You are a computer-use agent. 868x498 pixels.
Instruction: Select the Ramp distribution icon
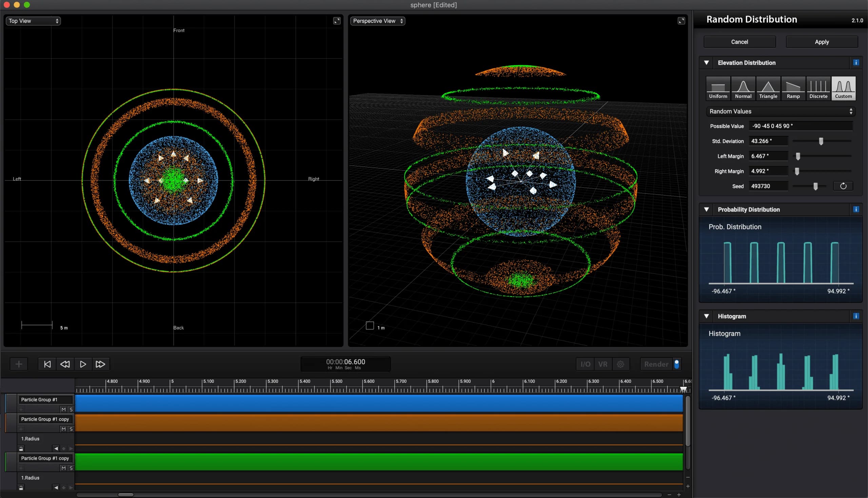(793, 88)
